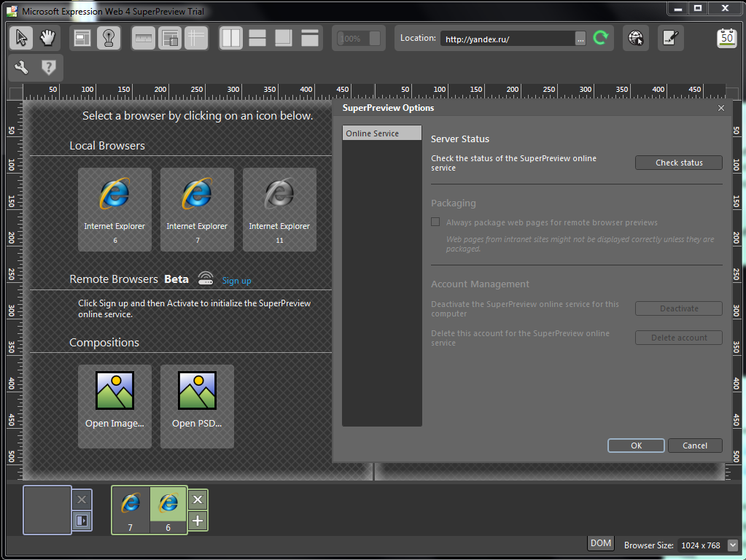Screen dimensions: 746x560
Task: Select IE 6 in the comparison group
Action: (x=168, y=510)
